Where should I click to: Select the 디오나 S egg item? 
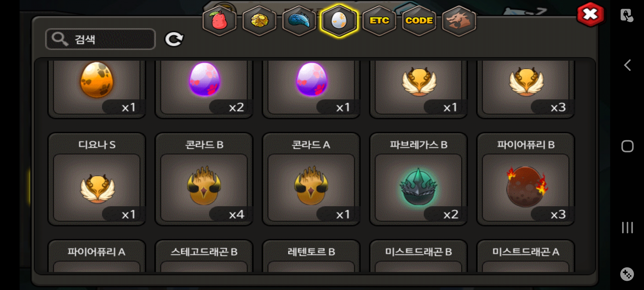(97, 179)
